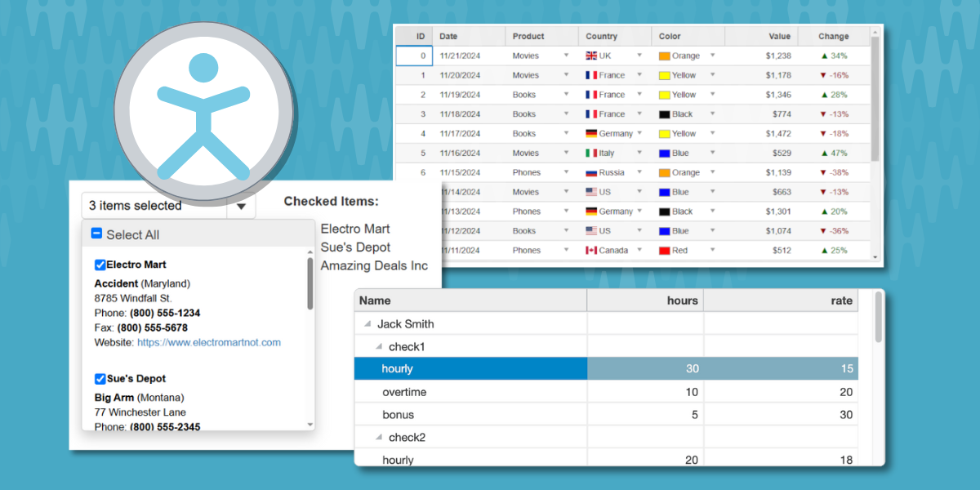Uncheck the Sue's Depot checkbox

pos(100,379)
